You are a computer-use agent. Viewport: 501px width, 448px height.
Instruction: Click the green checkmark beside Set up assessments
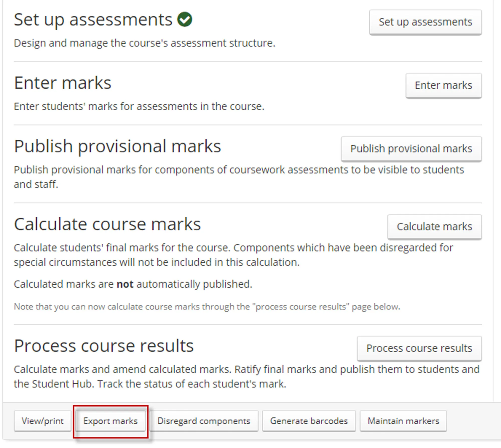point(185,20)
